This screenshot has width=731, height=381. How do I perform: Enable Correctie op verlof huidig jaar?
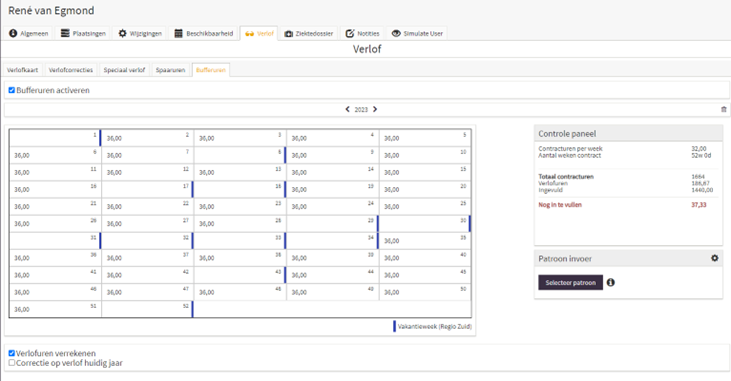12,363
